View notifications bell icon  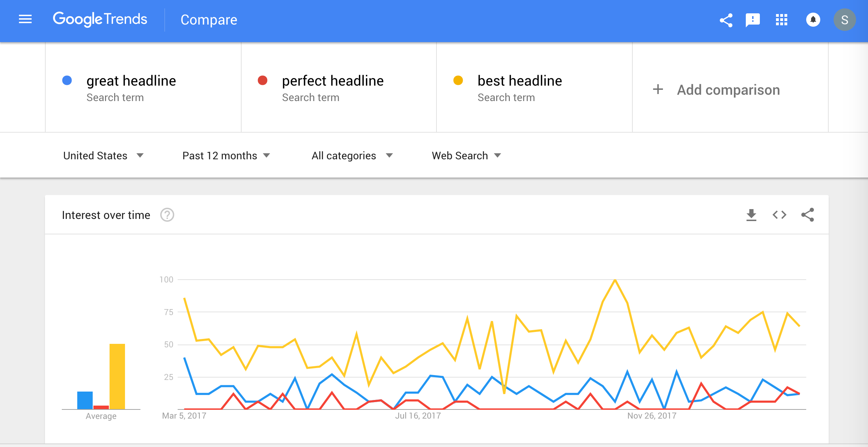click(x=813, y=20)
